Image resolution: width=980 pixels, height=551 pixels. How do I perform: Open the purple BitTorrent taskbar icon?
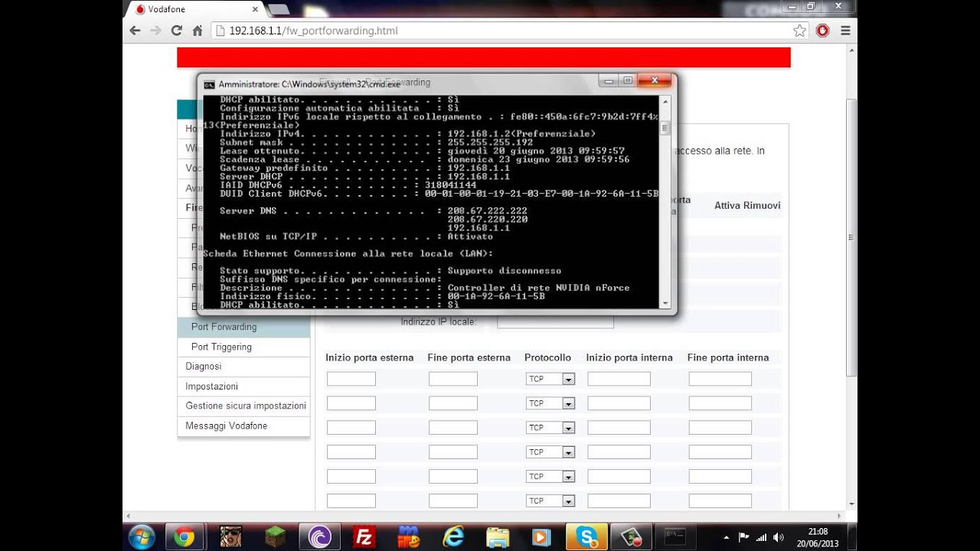click(x=319, y=537)
